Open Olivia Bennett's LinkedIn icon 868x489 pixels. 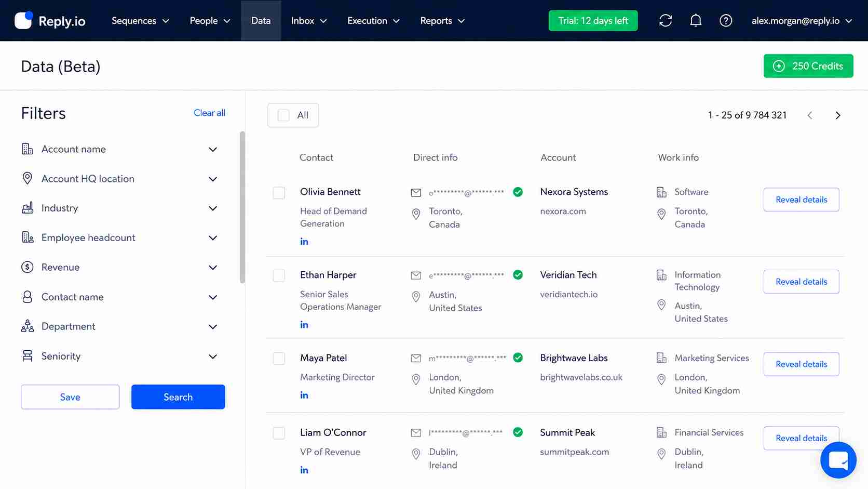pos(304,242)
